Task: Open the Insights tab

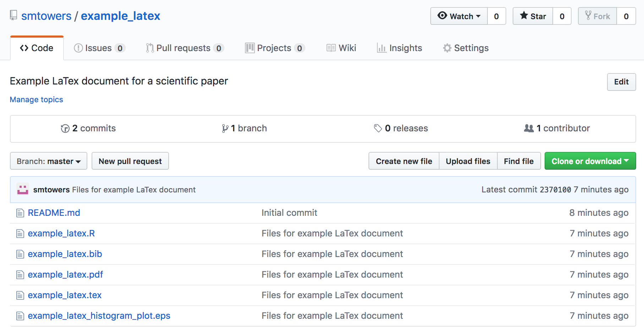Action: [x=399, y=48]
